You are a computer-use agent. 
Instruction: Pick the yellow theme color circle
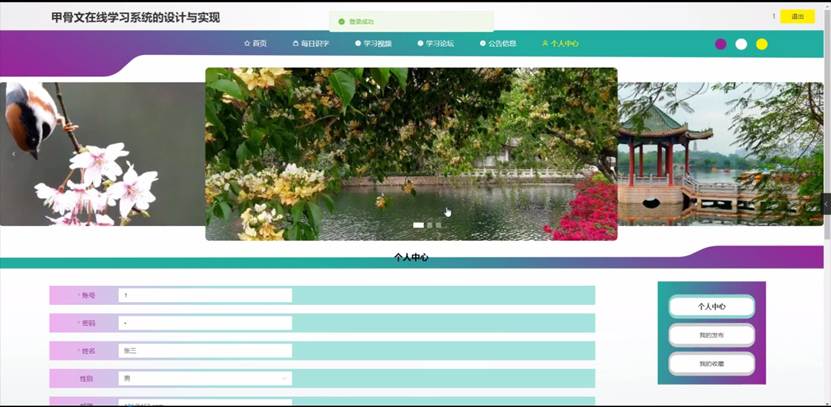(762, 44)
